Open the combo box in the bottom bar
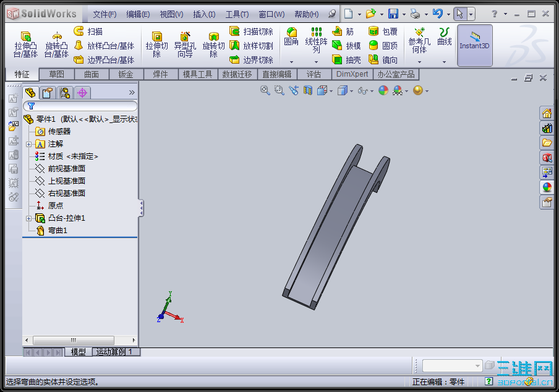 pos(453,365)
